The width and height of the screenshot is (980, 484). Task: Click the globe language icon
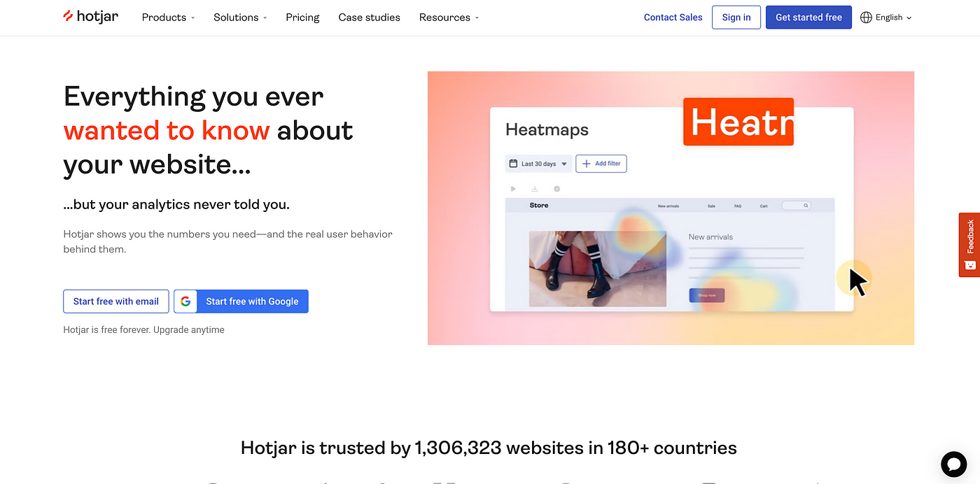tap(866, 17)
